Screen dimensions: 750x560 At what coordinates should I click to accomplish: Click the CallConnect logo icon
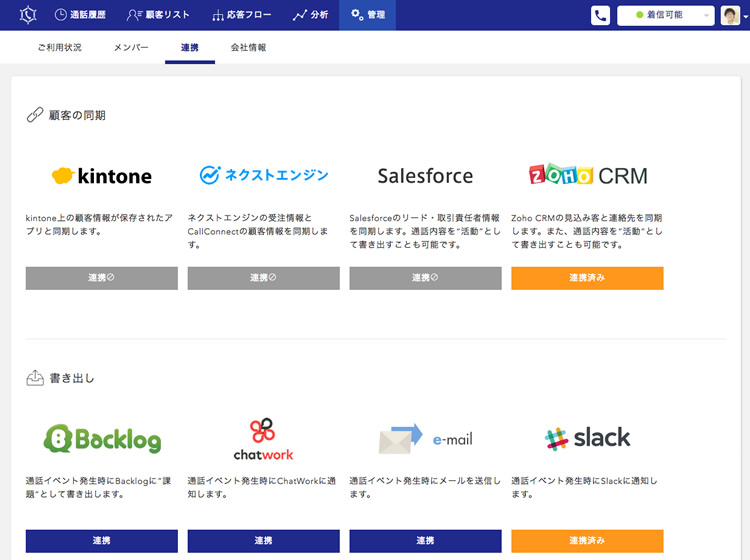pos(28,15)
